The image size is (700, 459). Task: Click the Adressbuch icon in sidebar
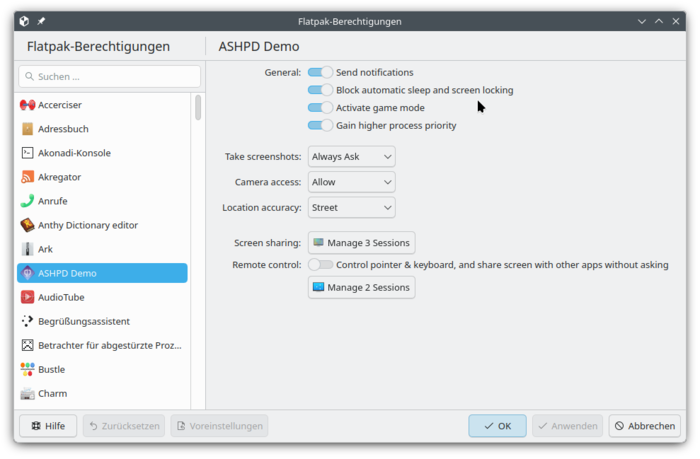coord(28,129)
